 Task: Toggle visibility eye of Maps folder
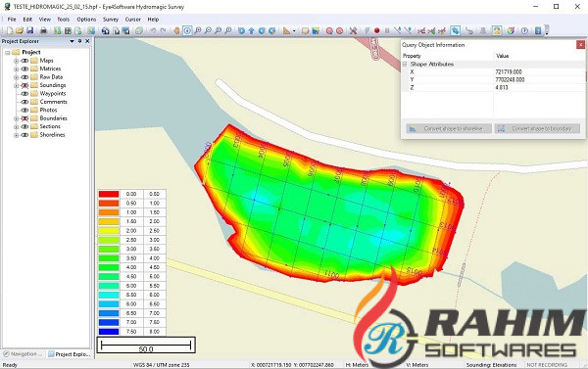(x=24, y=61)
